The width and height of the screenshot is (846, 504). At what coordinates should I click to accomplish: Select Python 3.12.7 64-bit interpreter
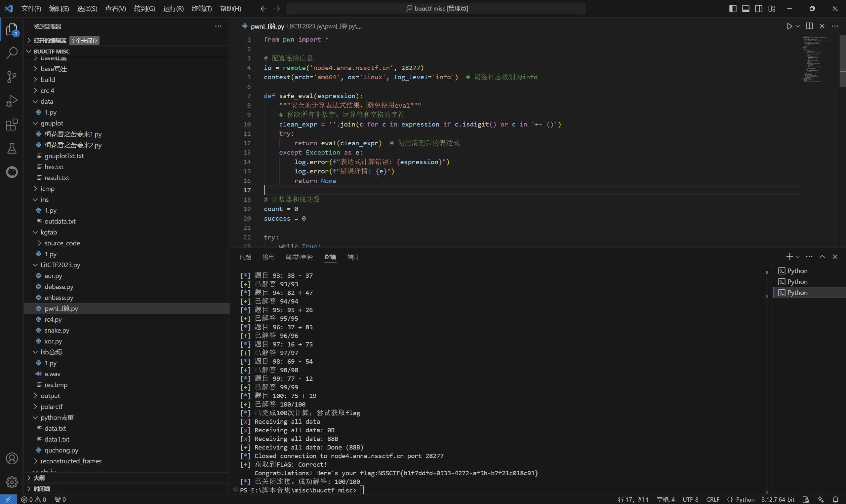pos(778,499)
